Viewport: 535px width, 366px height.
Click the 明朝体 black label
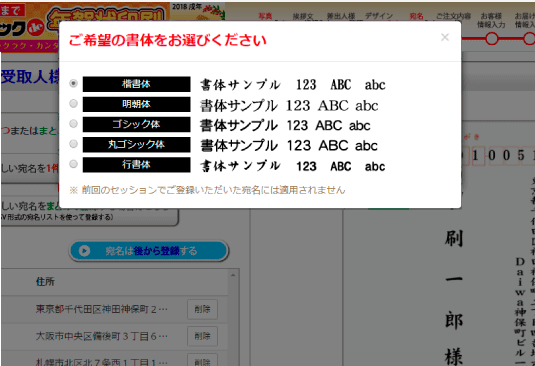136,104
